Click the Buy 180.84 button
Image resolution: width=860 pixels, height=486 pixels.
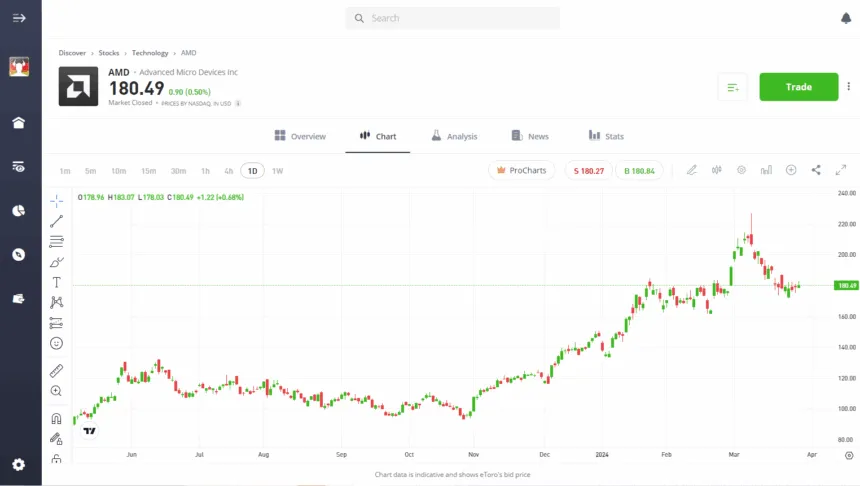[639, 171]
